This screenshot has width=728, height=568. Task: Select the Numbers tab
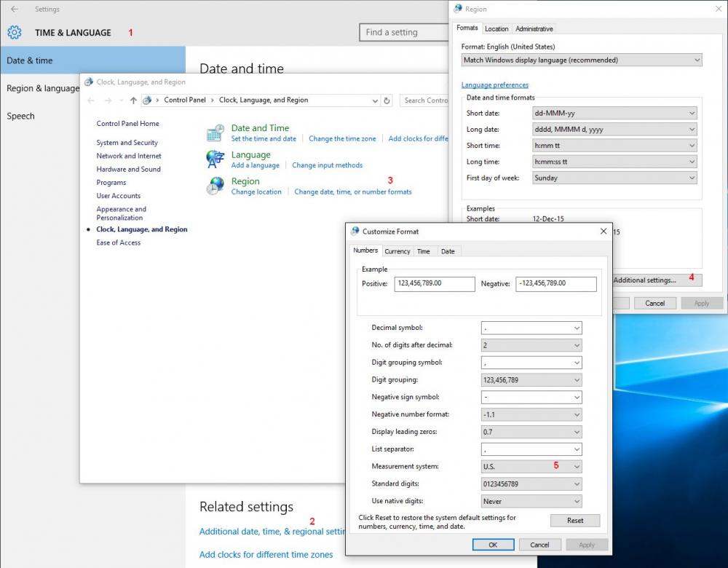365,251
